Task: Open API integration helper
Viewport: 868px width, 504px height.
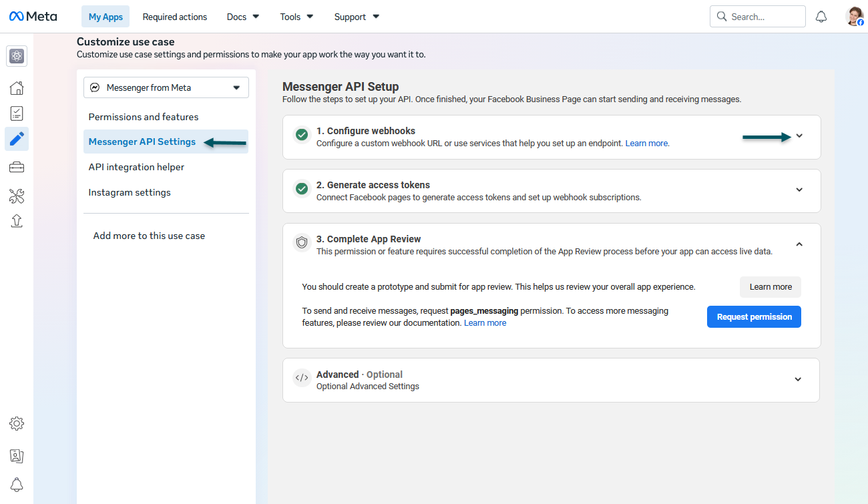Action: (x=136, y=167)
